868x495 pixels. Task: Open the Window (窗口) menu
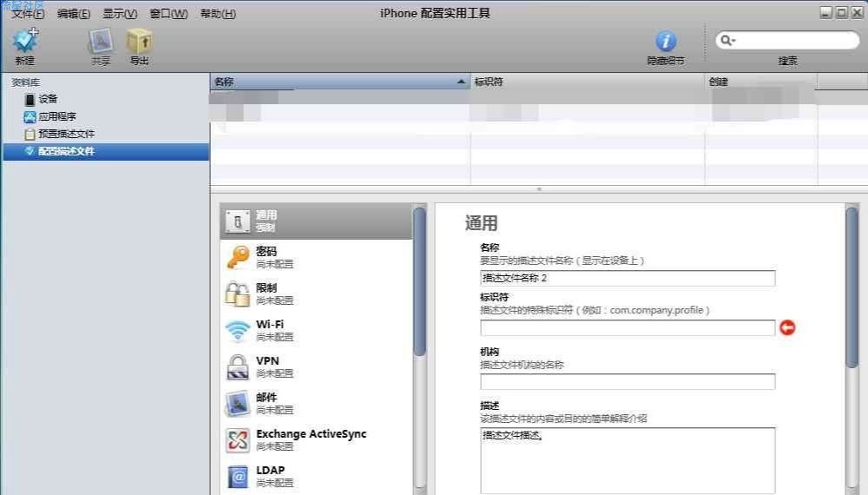click(169, 13)
